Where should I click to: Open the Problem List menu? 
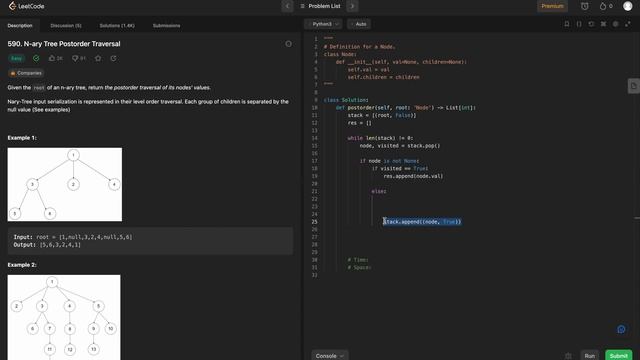pyautogui.click(x=320, y=6)
